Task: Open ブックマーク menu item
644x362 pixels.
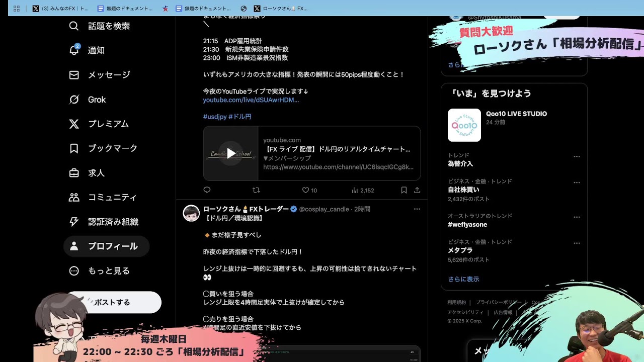Action: (113, 148)
